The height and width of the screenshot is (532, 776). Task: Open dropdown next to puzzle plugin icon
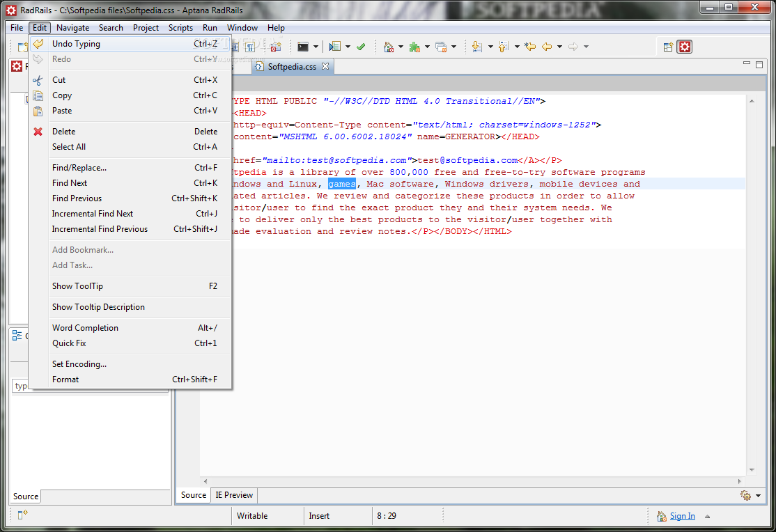coord(427,47)
